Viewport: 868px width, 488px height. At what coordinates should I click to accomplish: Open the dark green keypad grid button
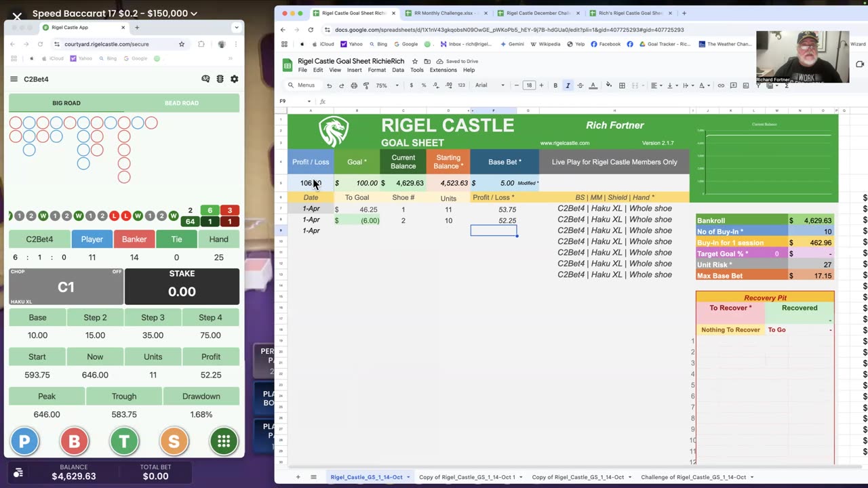[224, 442]
